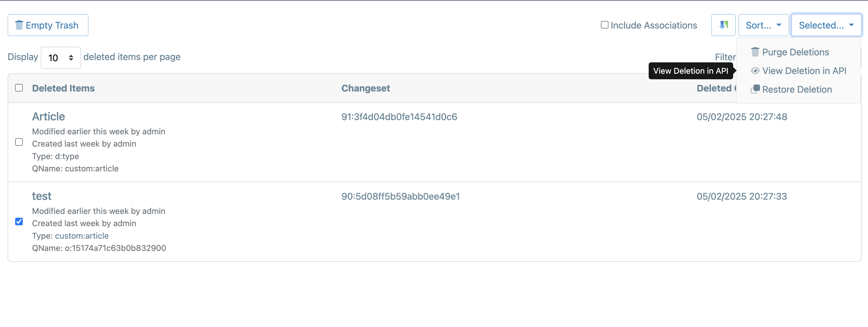Click the sort direction arrow icon button
The image size is (868, 327).
click(723, 25)
